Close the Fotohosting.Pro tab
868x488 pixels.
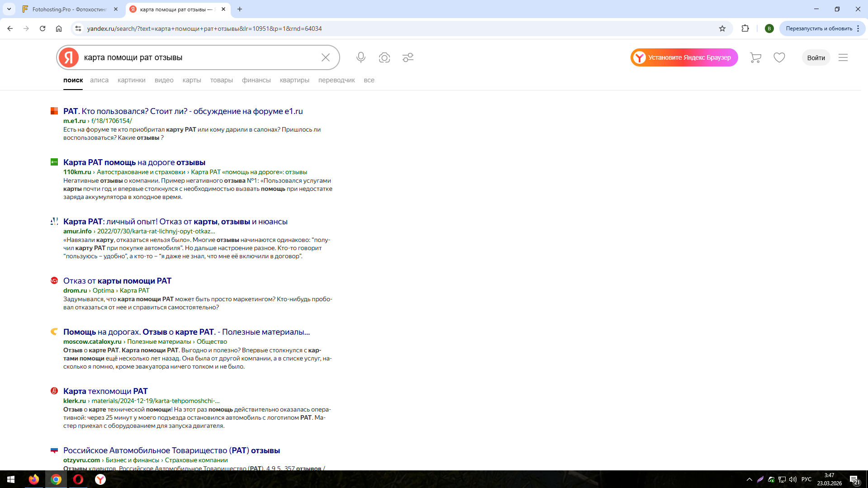(x=116, y=9)
